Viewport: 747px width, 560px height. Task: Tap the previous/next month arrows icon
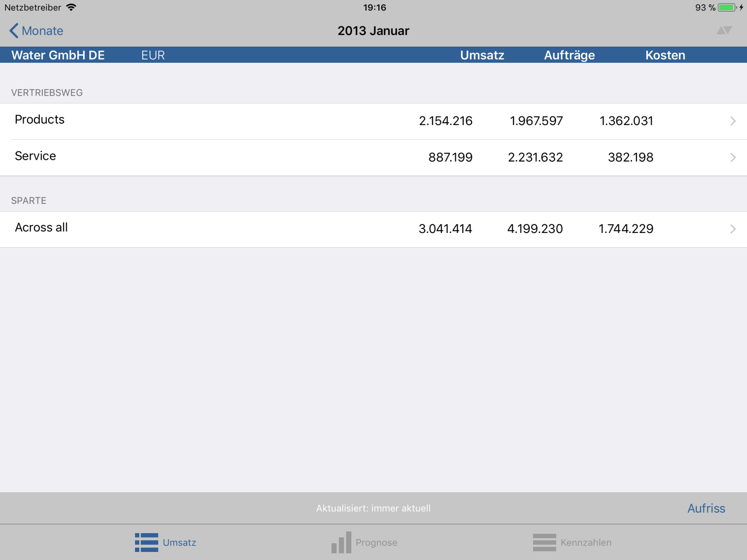click(x=724, y=30)
